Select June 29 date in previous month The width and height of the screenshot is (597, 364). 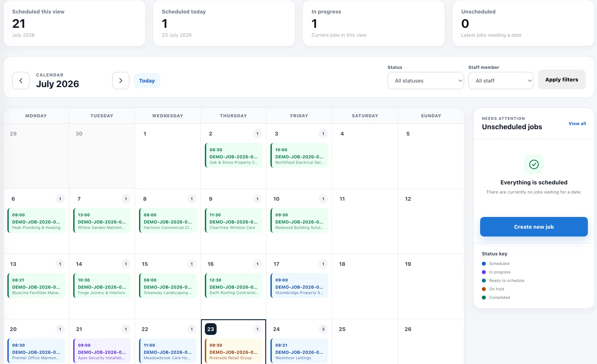[x=13, y=134]
